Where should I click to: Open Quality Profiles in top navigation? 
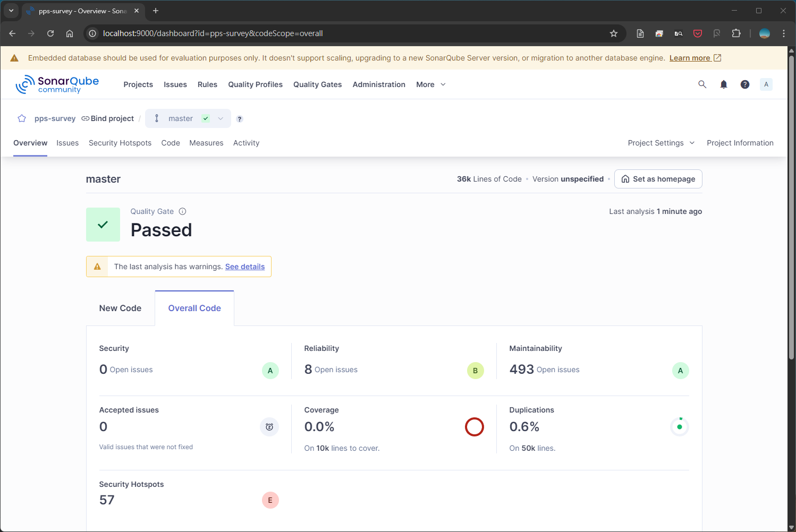(255, 84)
